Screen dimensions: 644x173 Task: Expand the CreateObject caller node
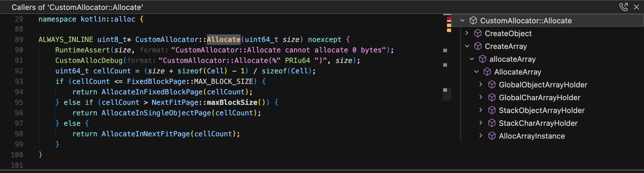pyautogui.click(x=467, y=33)
